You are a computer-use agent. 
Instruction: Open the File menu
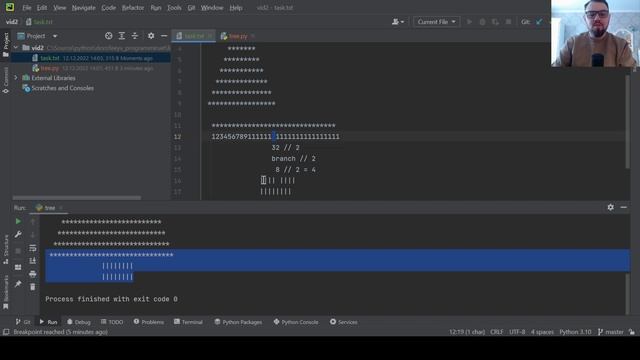click(x=27, y=8)
